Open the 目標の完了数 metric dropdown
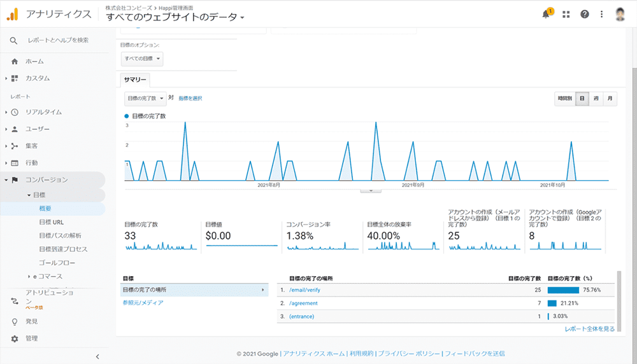This screenshot has width=637, height=364. pos(145,99)
